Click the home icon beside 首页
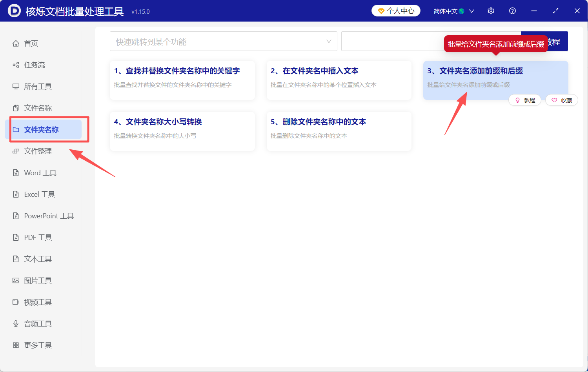Image resolution: width=588 pixels, height=372 pixels. (16, 43)
